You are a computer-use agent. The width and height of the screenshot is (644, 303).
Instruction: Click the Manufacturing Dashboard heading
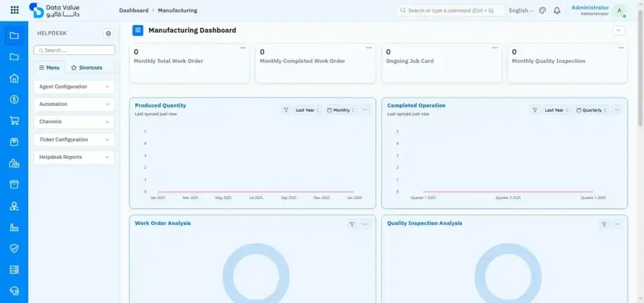(x=192, y=30)
